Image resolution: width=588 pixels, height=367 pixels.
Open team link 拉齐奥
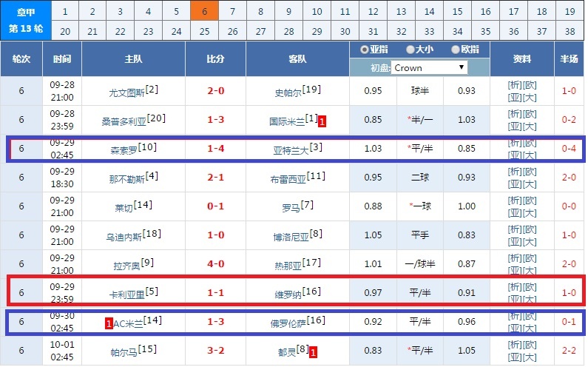126,266
